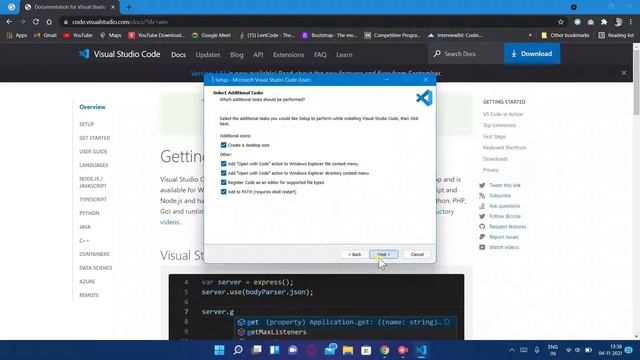Expand LANGUAGES in the docs sidebar
This screenshot has height=360, width=640.
pyautogui.click(x=93, y=165)
